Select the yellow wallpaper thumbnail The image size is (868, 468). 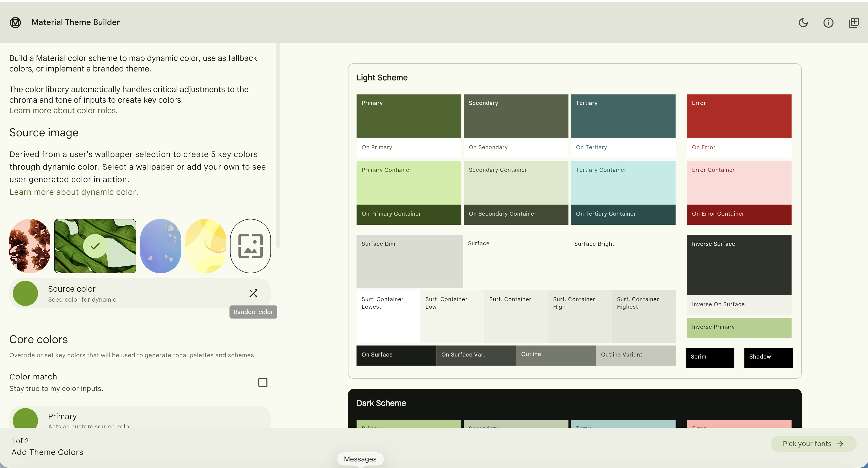click(x=206, y=246)
